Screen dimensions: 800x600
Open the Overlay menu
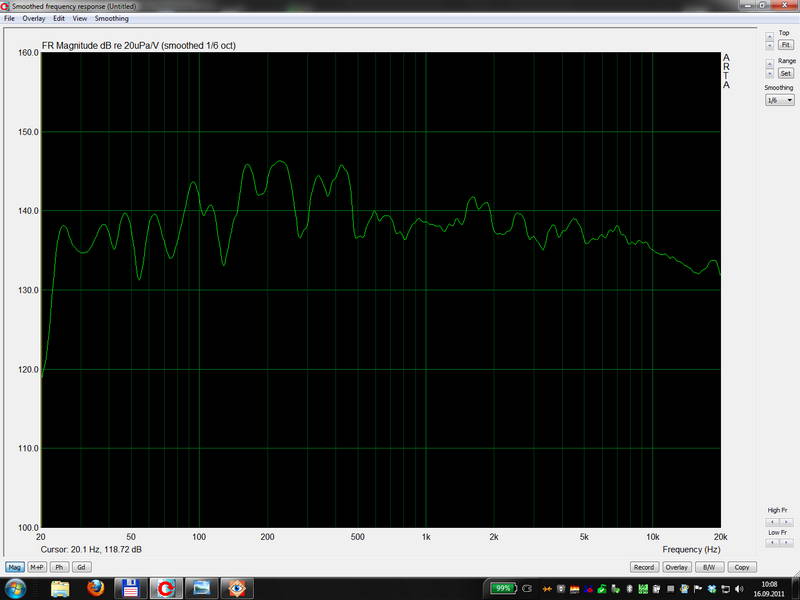click(x=34, y=18)
